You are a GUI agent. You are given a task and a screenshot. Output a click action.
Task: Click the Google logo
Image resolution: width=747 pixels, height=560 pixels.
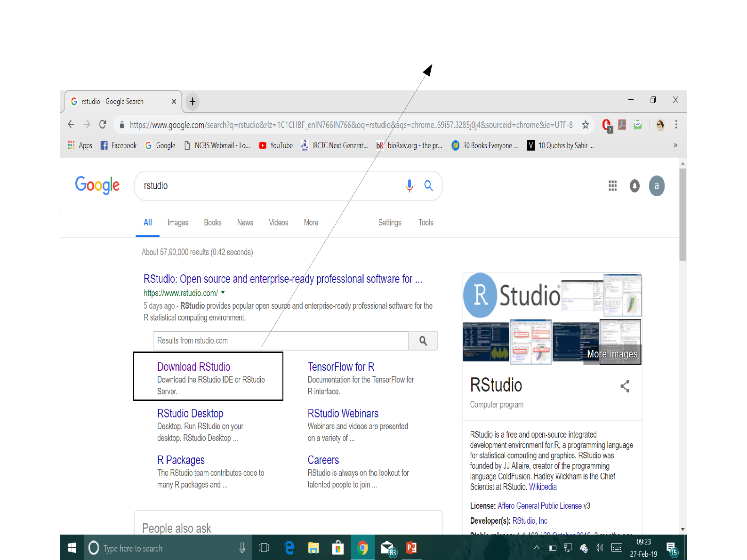[97, 185]
